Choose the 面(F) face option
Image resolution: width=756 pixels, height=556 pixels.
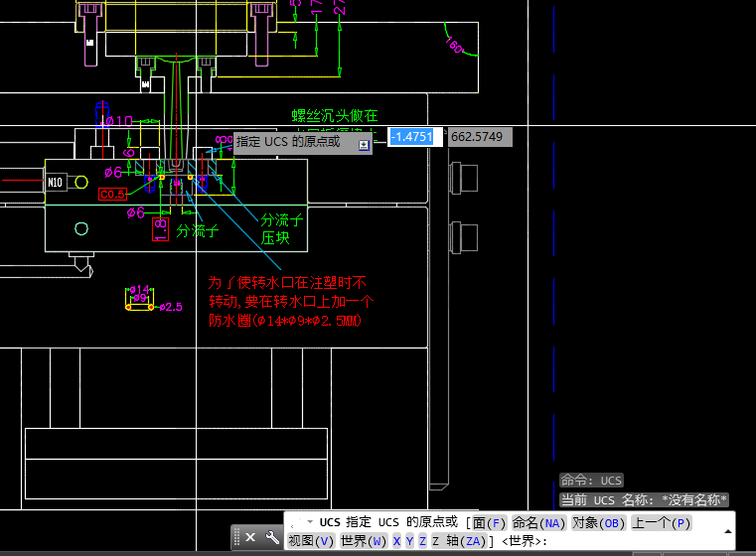[x=489, y=523]
